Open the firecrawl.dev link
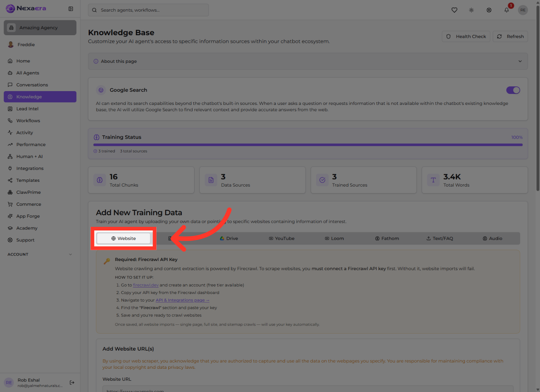540x392 pixels. tap(146, 285)
